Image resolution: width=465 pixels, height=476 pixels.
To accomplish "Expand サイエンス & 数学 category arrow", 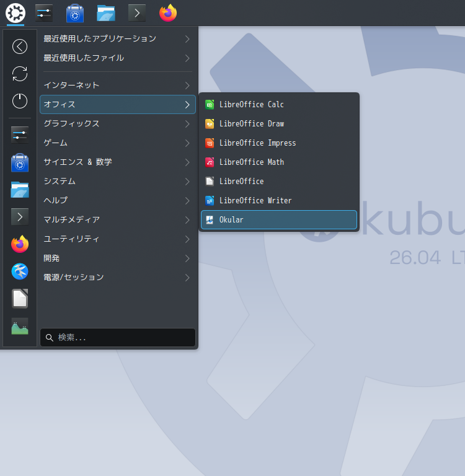I will tap(187, 162).
